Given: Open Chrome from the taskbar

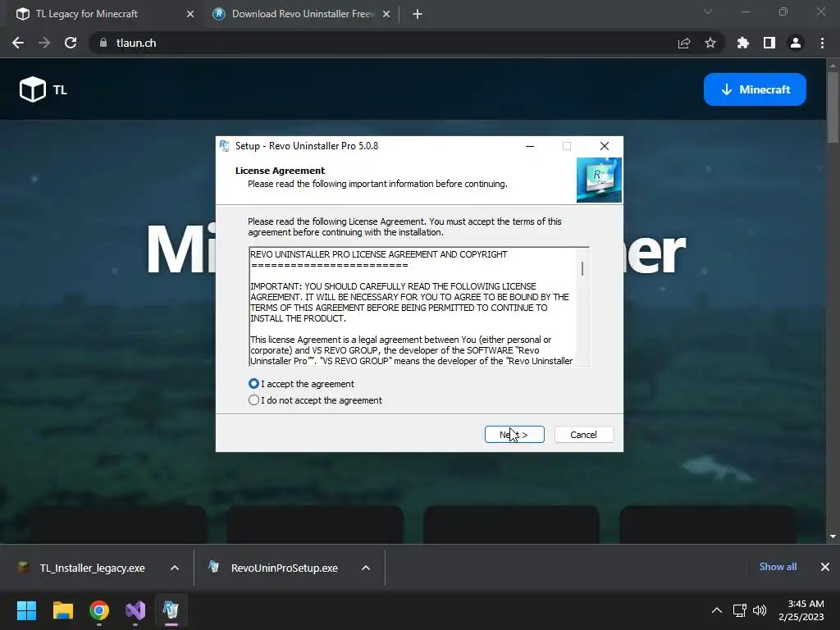Looking at the screenshot, I should [x=99, y=610].
